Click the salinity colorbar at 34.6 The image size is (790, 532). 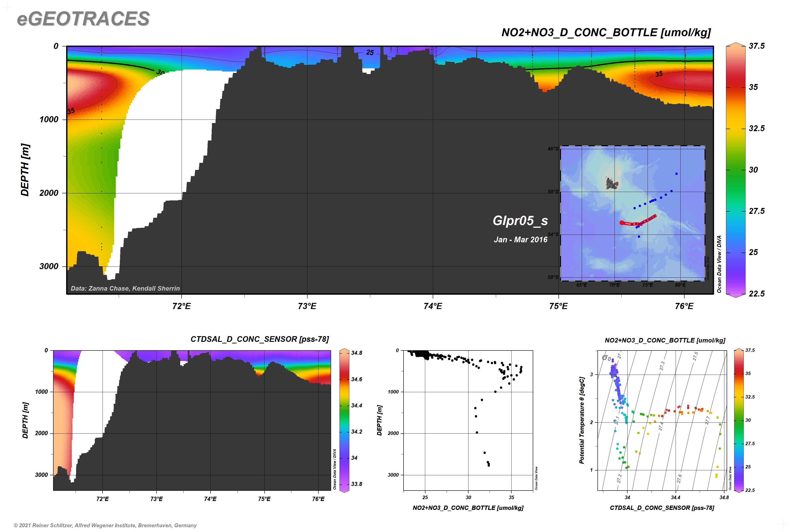point(344,379)
